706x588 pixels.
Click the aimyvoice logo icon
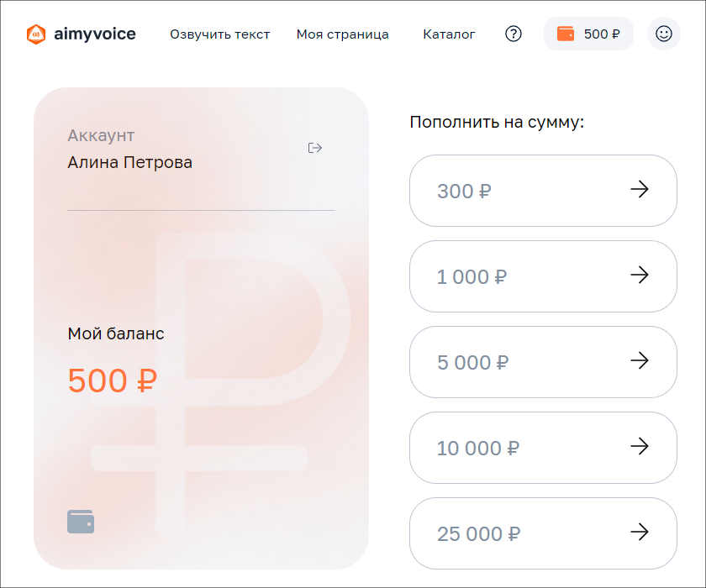click(x=35, y=34)
